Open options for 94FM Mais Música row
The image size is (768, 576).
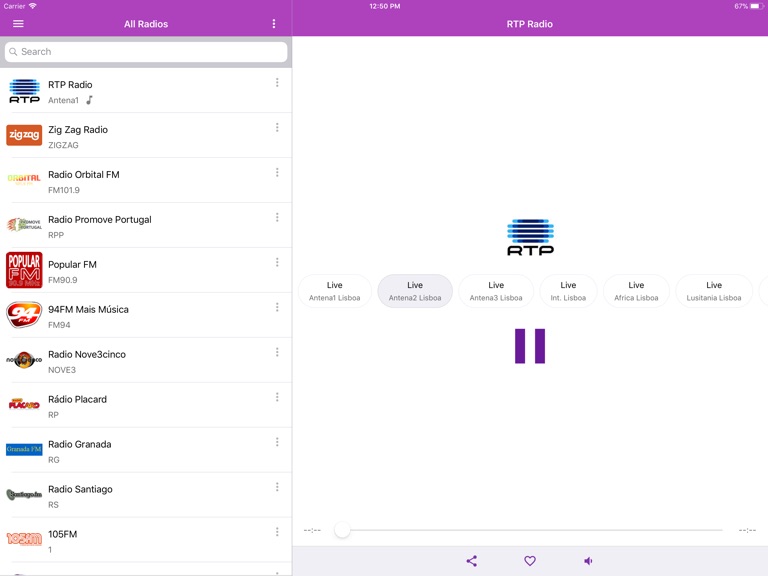click(x=277, y=307)
